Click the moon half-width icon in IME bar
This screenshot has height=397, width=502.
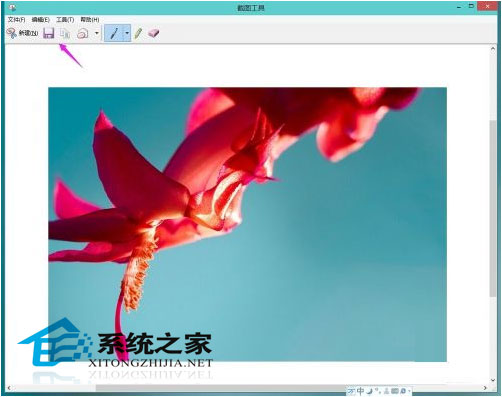click(x=370, y=391)
